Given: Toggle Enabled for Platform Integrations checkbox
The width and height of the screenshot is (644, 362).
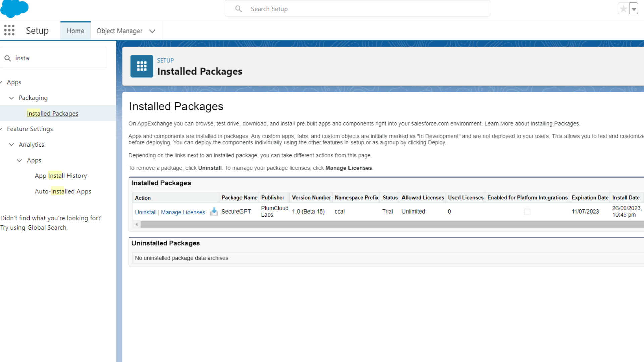Looking at the screenshot, I should tap(527, 212).
